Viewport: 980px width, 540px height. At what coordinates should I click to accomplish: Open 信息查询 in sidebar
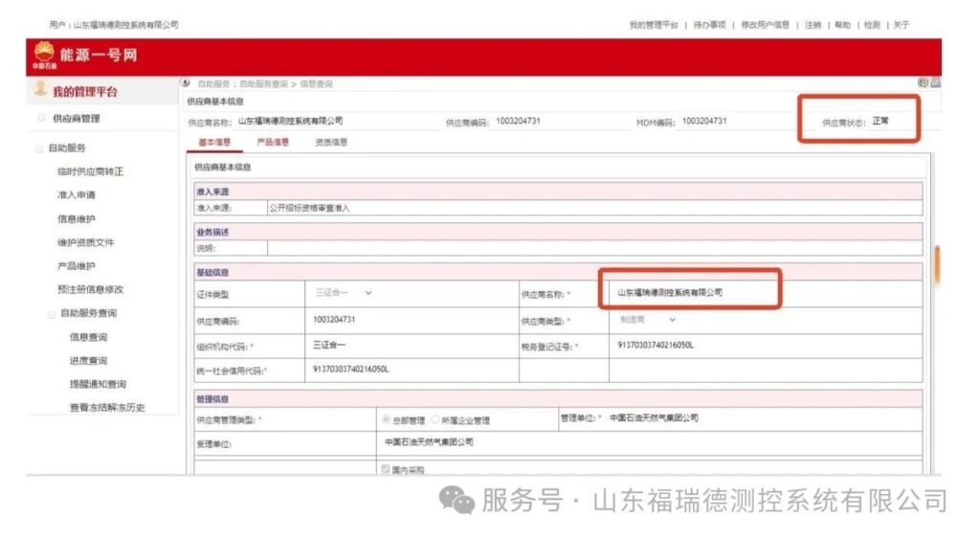point(88,337)
